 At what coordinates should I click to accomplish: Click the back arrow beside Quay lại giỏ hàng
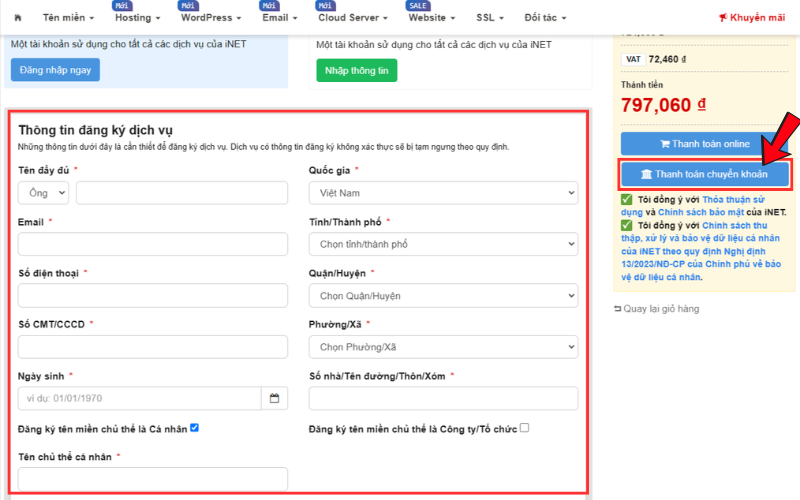pyautogui.click(x=617, y=309)
